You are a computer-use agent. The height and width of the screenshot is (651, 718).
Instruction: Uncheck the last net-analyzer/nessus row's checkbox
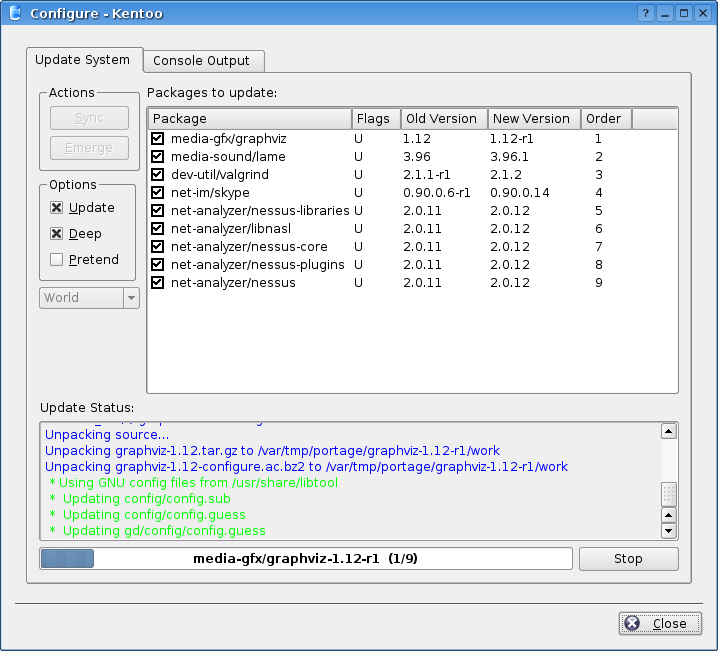[x=158, y=282]
